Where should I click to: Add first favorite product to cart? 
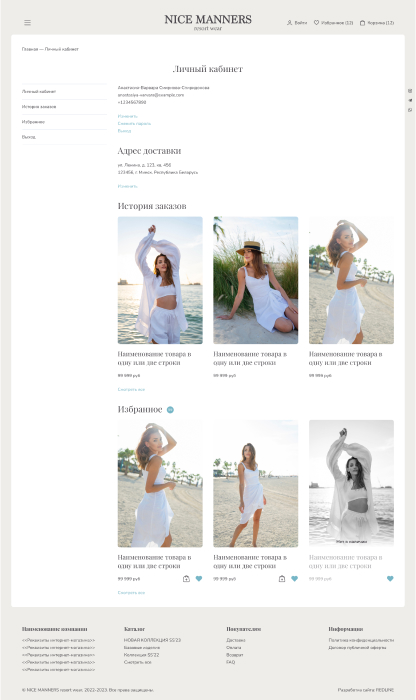click(x=186, y=579)
